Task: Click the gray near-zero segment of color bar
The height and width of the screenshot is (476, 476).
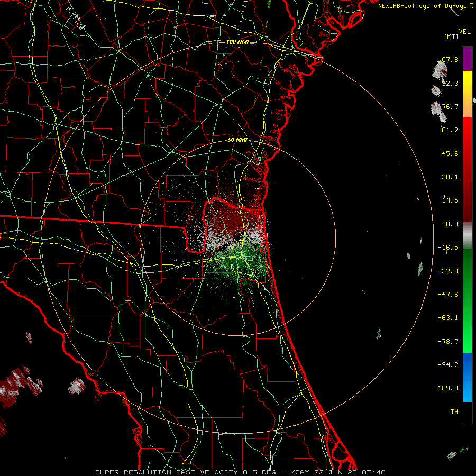Action: [467, 234]
